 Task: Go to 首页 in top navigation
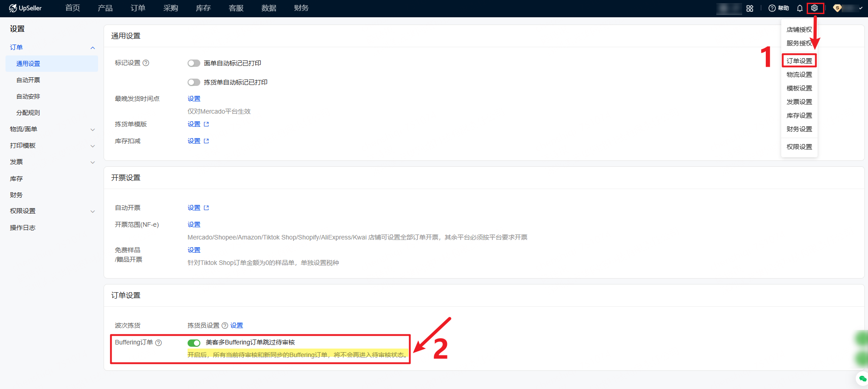[x=73, y=8]
